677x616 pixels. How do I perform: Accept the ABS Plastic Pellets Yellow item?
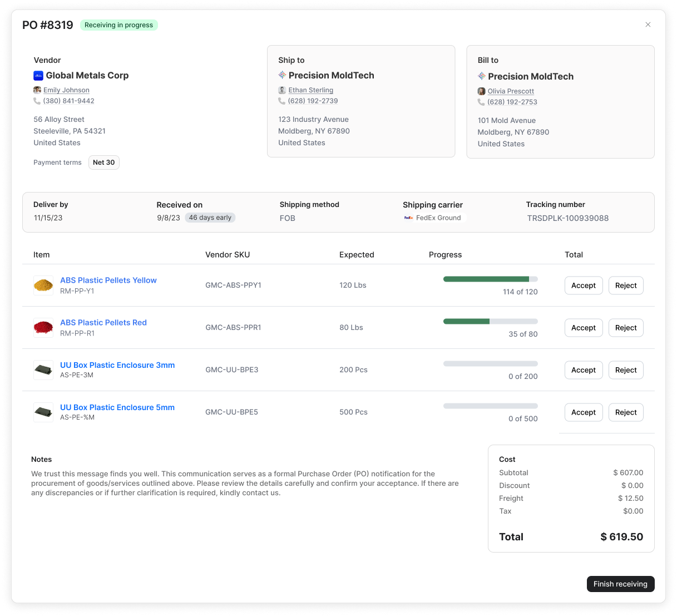click(x=583, y=285)
